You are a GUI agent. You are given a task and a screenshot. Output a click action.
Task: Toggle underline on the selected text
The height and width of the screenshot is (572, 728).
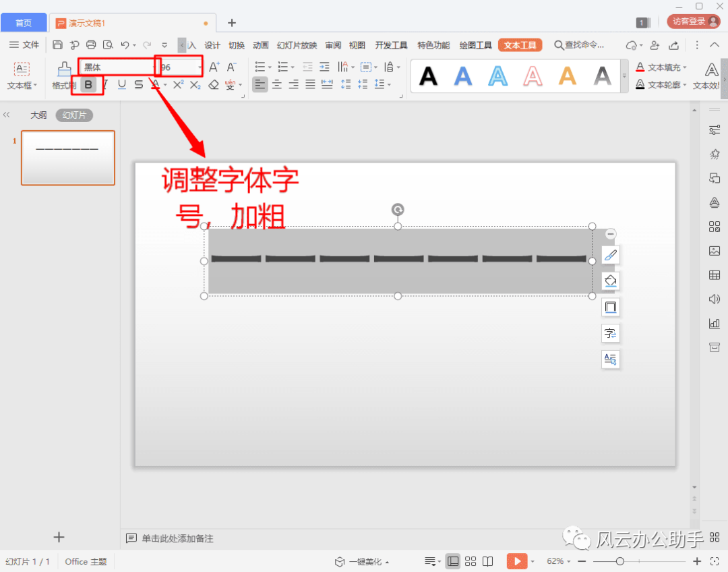(x=121, y=84)
